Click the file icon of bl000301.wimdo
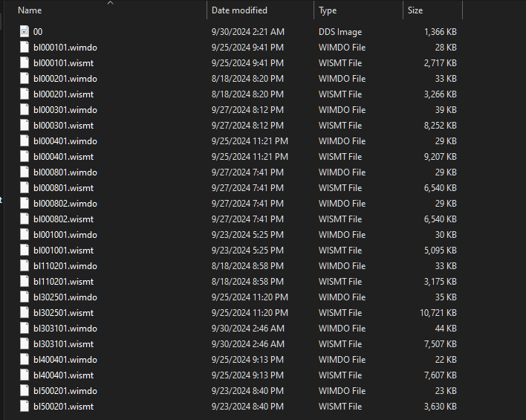The image size is (526, 420). click(25, 110)
